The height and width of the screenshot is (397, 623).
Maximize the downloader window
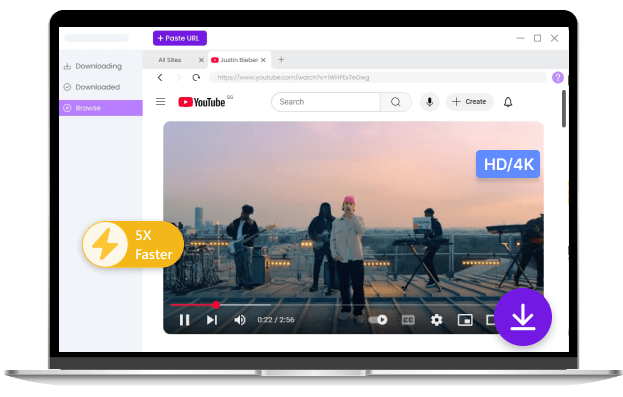(538, 38)
